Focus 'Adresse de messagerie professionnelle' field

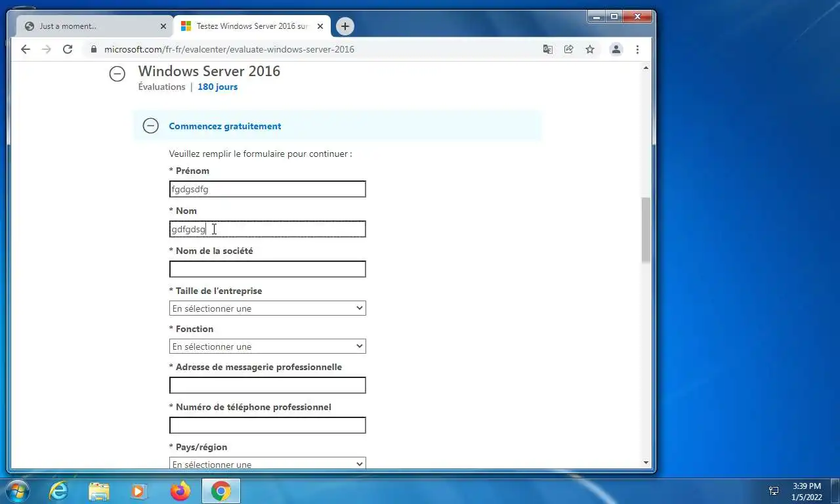click(267, 385)
